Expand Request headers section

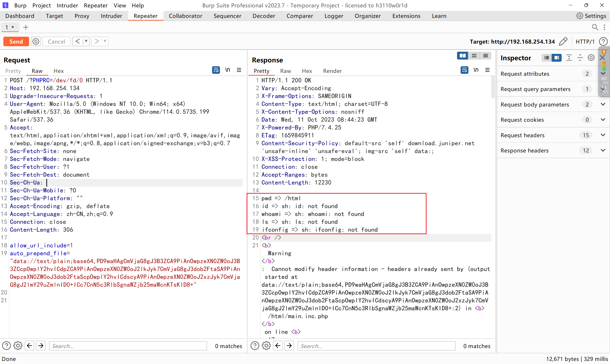click(603, 135)
